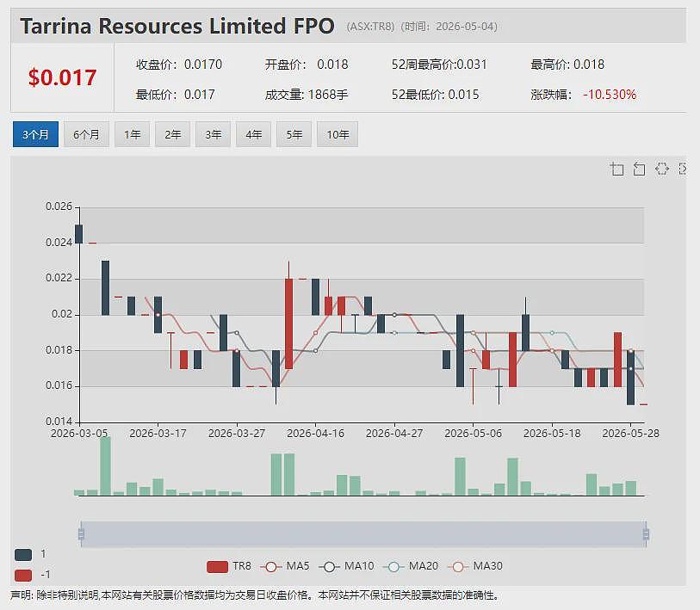
Task: Click the 开盘价 0.018 value
Action: [332, 65]
